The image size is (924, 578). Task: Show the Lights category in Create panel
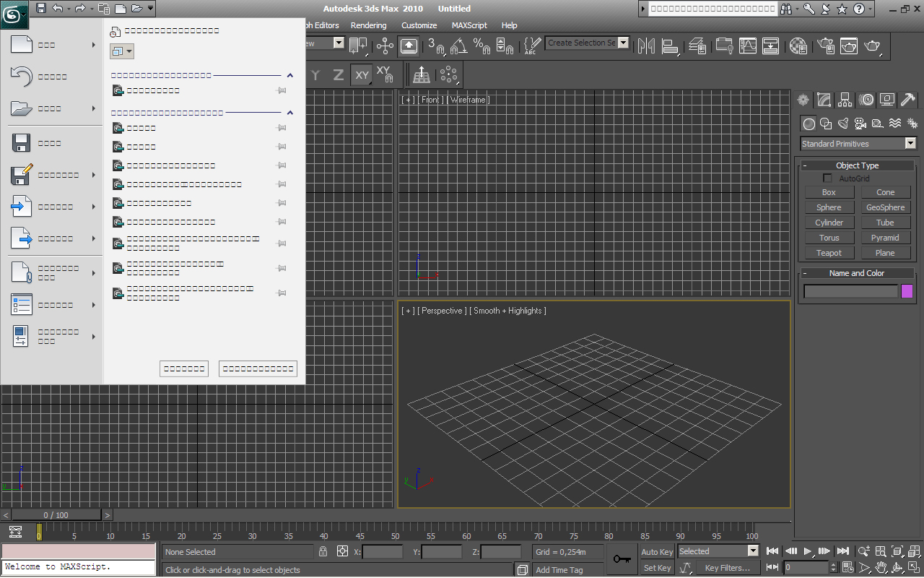[x=843, y=124]
